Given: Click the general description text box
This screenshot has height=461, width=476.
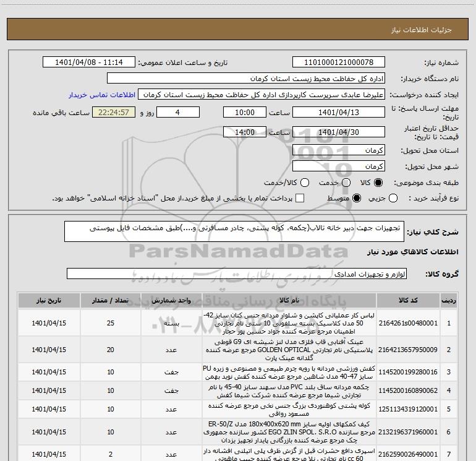Looking at the screenshot, I should [234, 231].
